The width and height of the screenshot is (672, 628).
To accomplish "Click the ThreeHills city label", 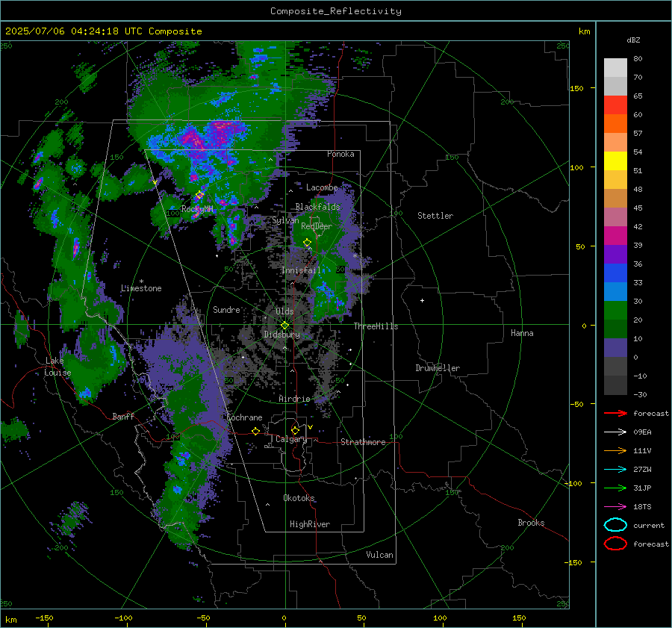I will tap(376, 326).
